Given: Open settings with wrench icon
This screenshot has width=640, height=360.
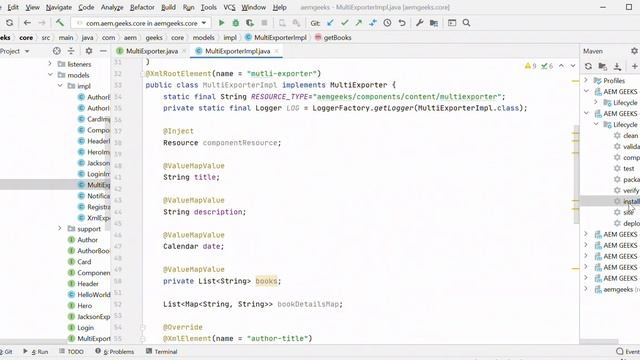Looking at the screenshot, I should tap(419, 23).
